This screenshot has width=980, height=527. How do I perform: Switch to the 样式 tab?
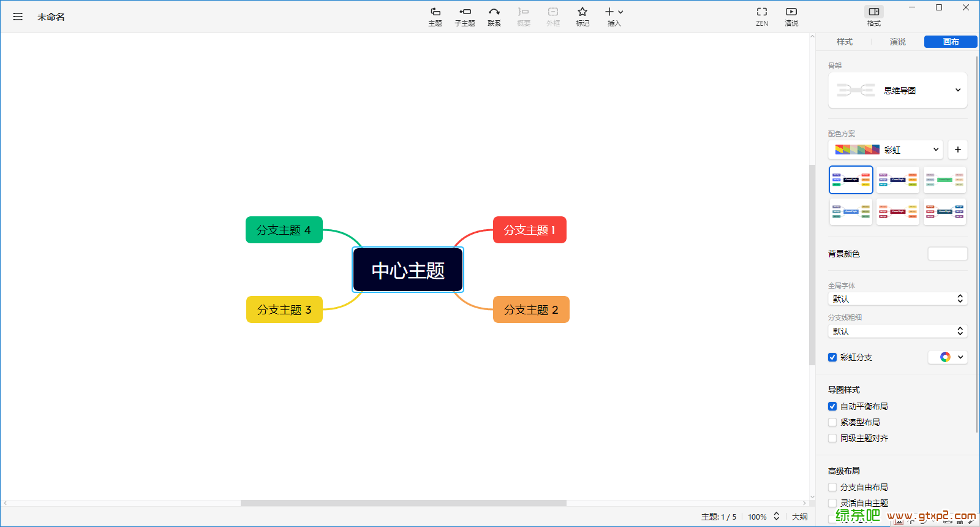[845, 42]
